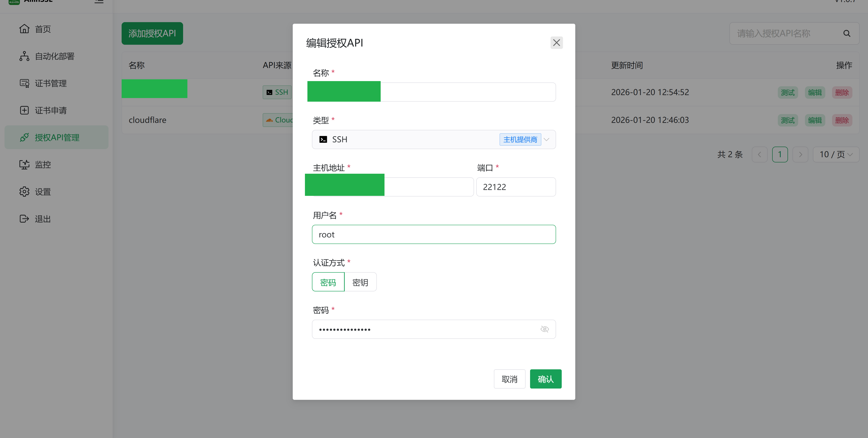Click 测试 in the cloudflare row
The width and height of the screenshot is (868, 438).
[788, 120]
